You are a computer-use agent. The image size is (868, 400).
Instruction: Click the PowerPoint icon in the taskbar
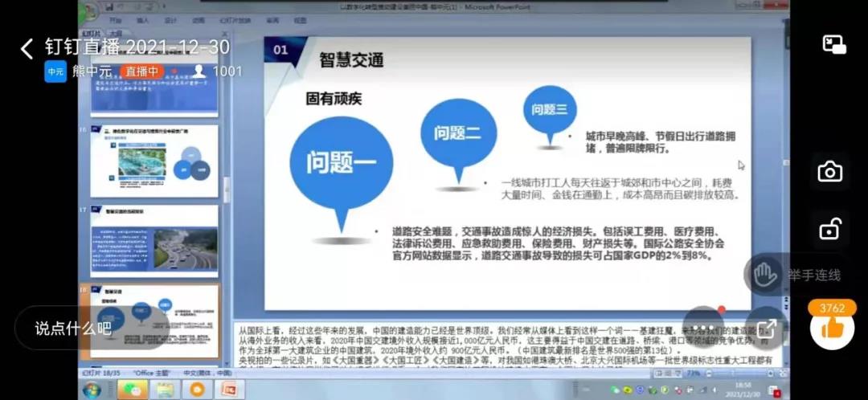pyautogui.click(x=227, y=390)
